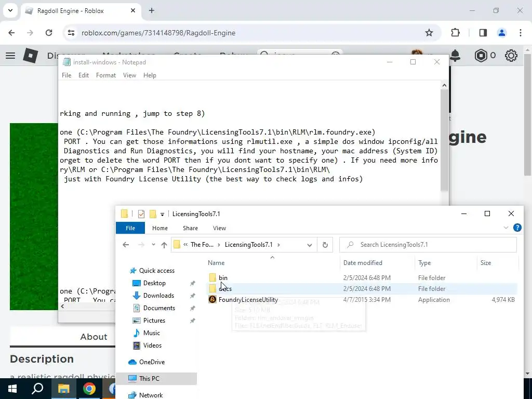Open the File menu in Notepad
This screenshot has width=532, height=399.
[66, 75]
